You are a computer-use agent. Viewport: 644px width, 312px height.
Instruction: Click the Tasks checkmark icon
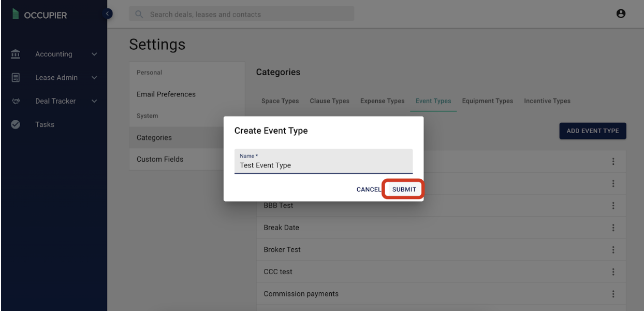[x=16, y=124]
